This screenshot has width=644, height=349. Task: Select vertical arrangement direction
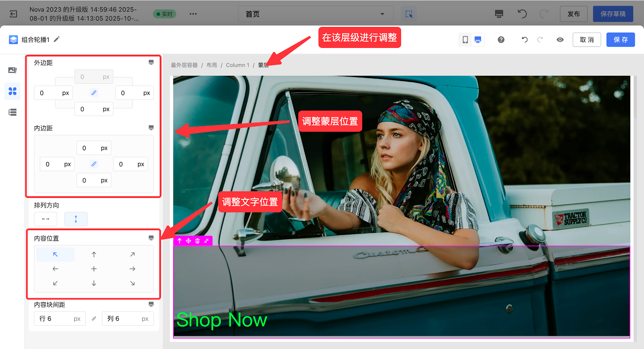tap(76, 219)
